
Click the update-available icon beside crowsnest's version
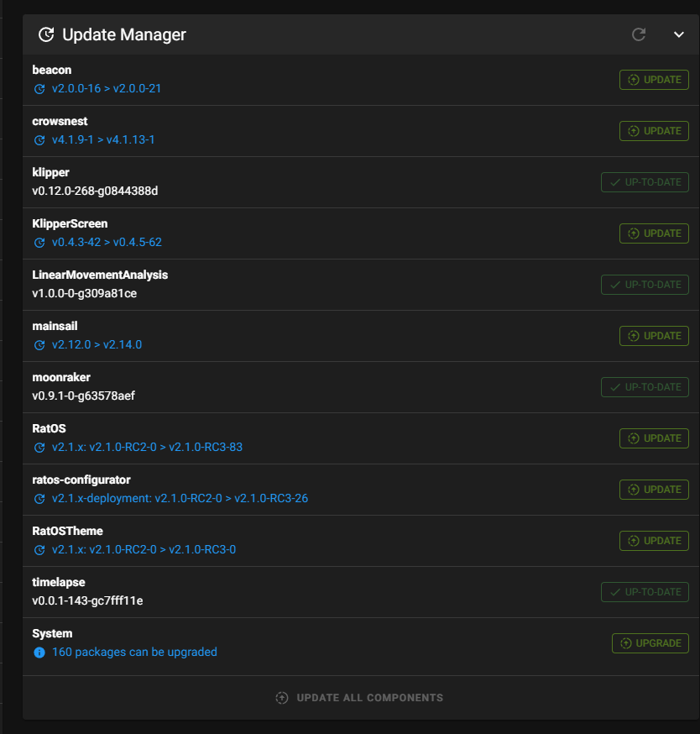point(39,140)
